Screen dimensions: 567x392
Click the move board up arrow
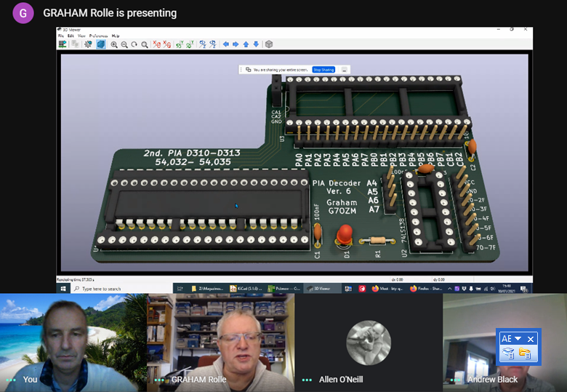246,44
